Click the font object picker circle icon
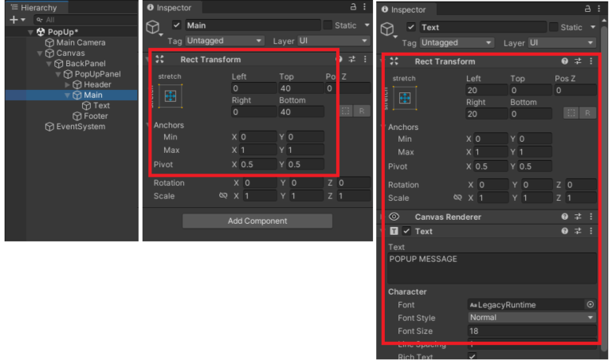This screenshot has height=364, width=612. pyautogui.click(x=590, y=304)
